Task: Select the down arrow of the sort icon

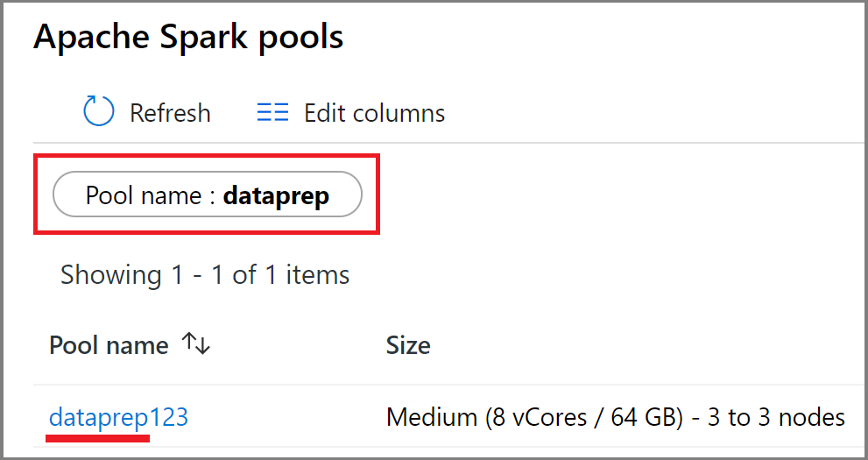Action: click(x=203, y=345)
